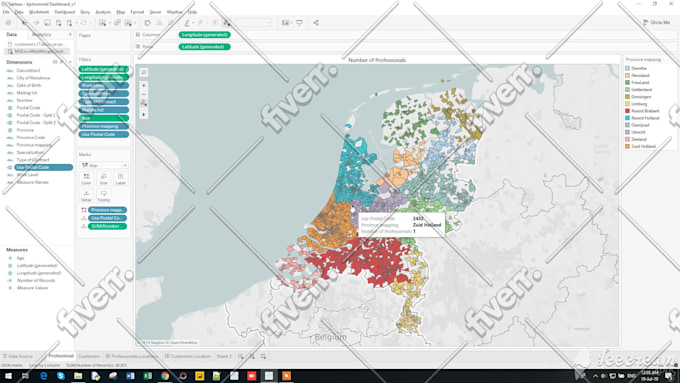Open Excel from the taskbar

pyautogui.click(x=147, y=376)
